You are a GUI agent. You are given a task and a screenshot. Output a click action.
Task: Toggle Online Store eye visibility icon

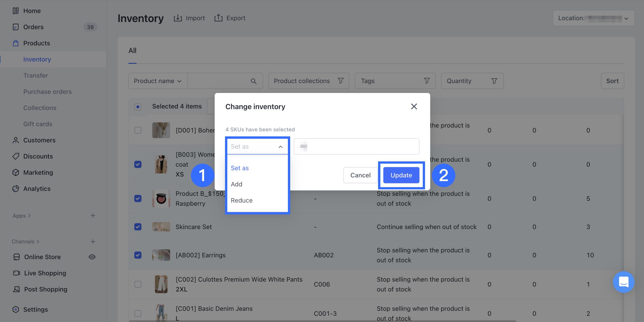92,257
